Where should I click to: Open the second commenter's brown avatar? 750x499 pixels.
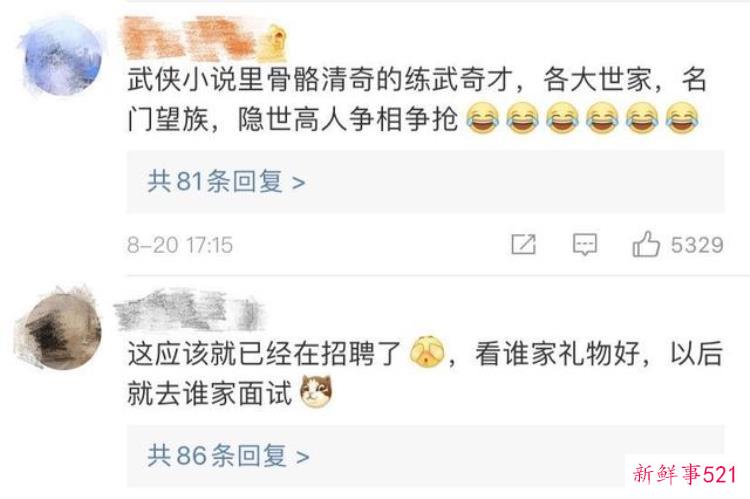coord(61,329)
